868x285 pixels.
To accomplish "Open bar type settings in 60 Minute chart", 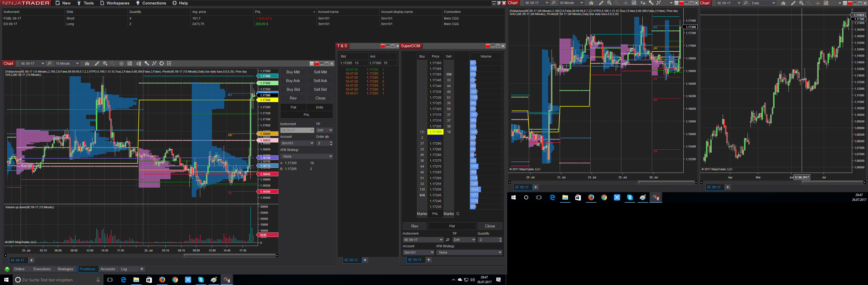I will 591,3.
